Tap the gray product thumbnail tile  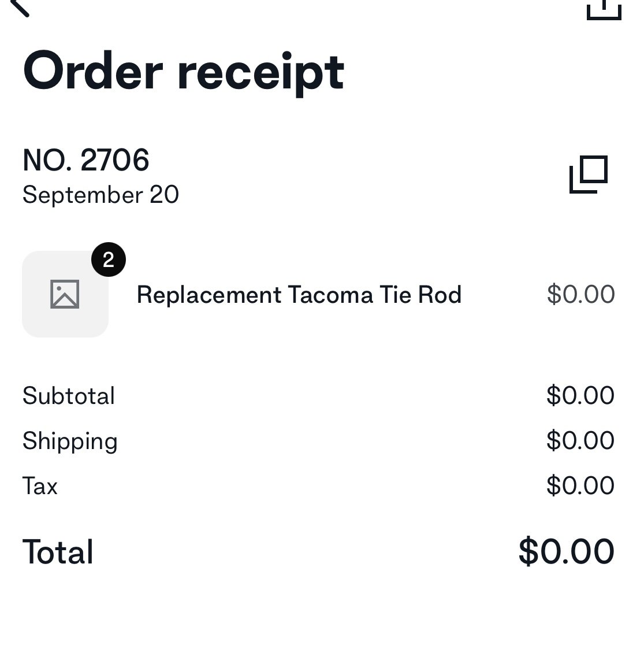click(x=65, y=294)
